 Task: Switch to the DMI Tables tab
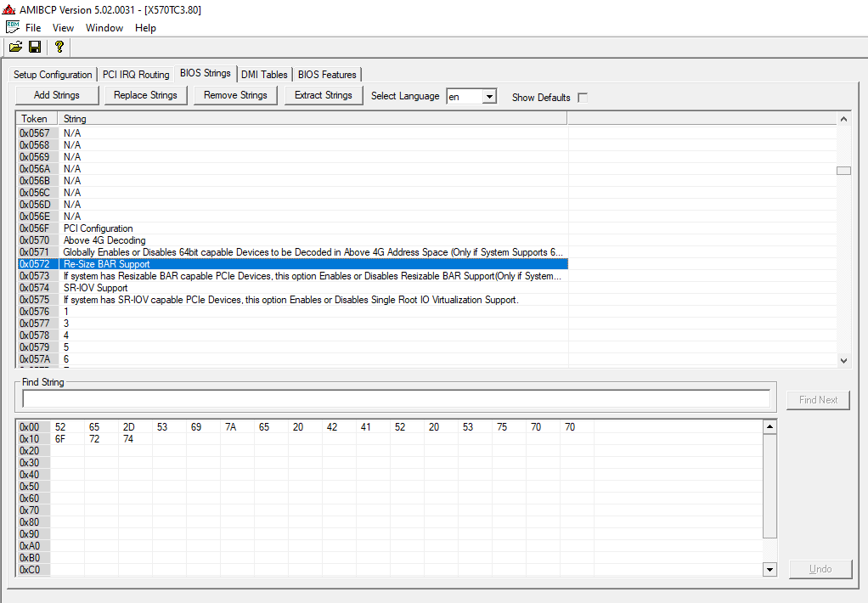click(264, 74)
